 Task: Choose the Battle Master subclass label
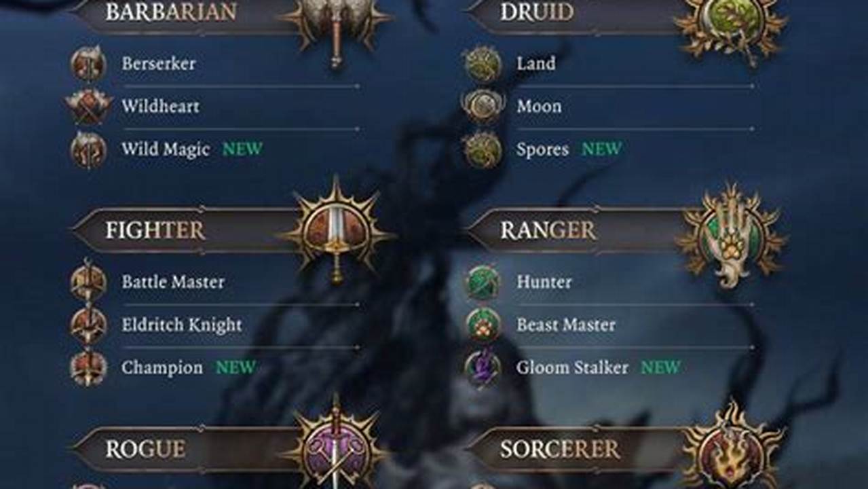tap(173, 282)
